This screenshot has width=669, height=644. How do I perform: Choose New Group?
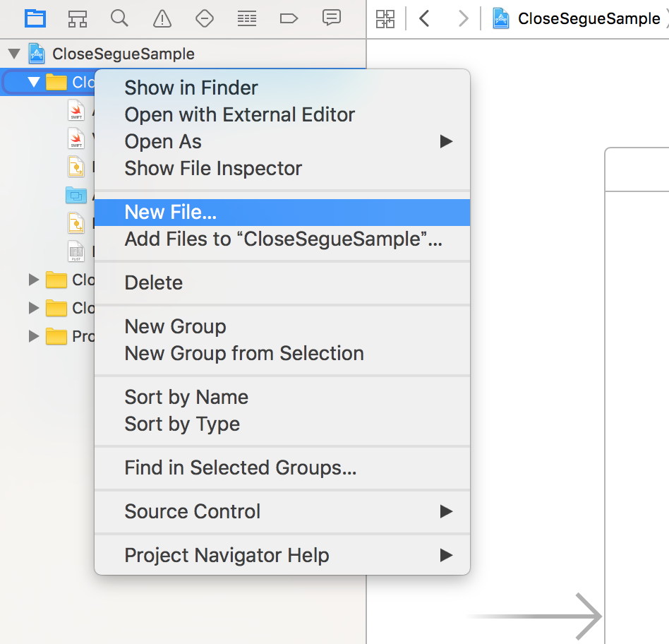[282, 327]
